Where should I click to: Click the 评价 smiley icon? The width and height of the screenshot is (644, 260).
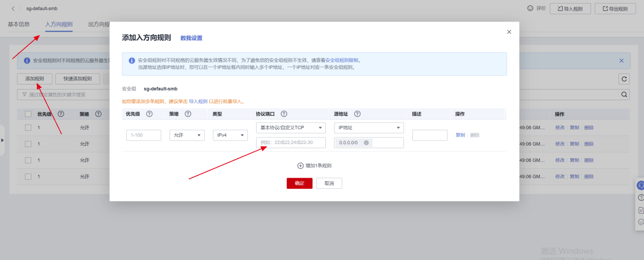(530, 8)
